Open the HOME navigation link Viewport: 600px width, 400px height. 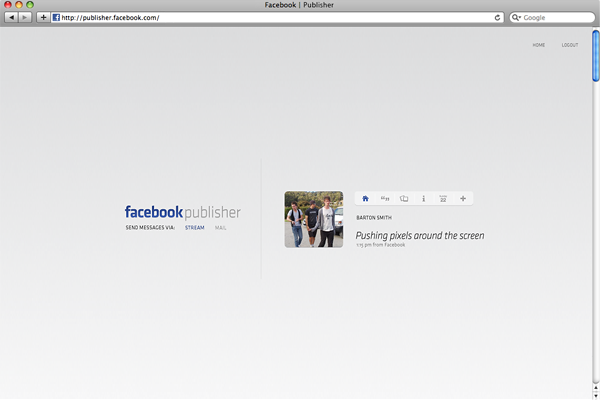pos(539,45)
